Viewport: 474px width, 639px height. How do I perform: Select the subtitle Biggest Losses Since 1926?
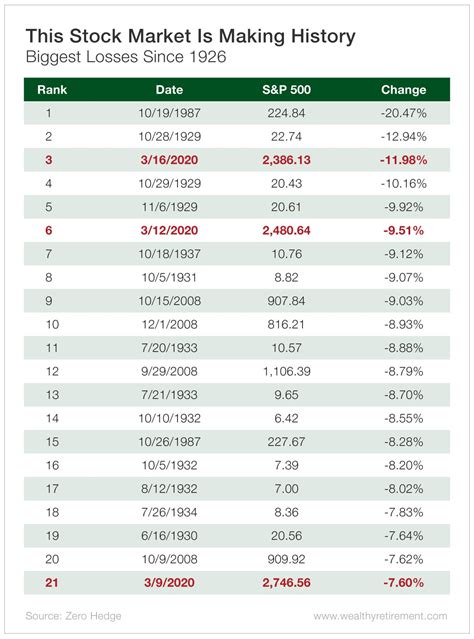coord(126,57)
